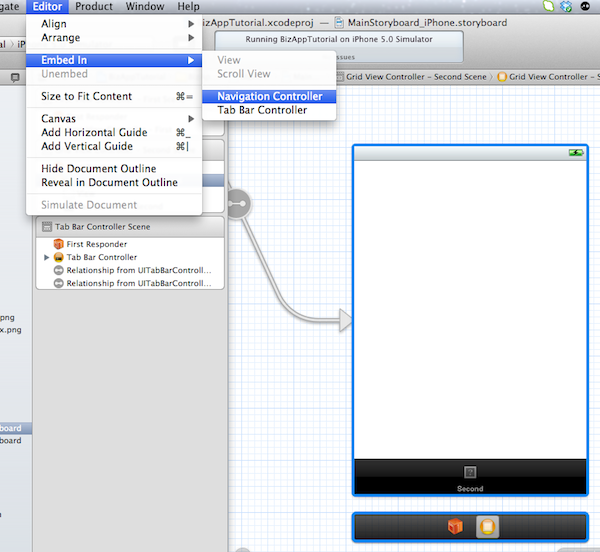Click the battery icon in the scene status bar
The image size is (600, 552).
576,153
